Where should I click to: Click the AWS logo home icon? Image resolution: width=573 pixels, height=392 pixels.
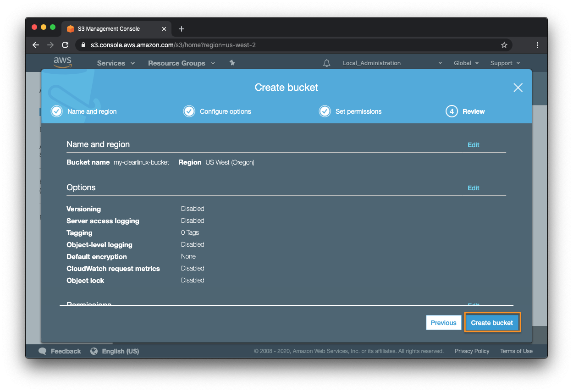62,62
